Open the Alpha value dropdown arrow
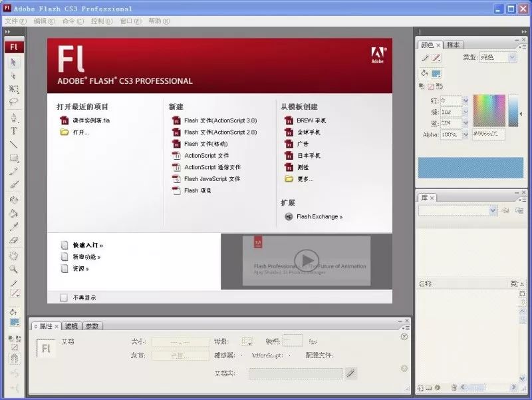This screenshot has width=532, height=400. pos(467,134)
